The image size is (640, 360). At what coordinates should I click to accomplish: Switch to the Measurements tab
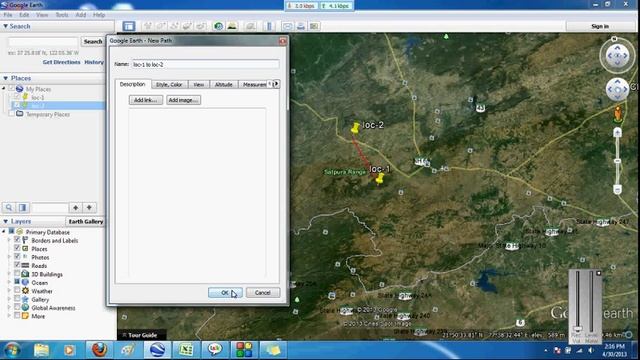coord(254,84)
